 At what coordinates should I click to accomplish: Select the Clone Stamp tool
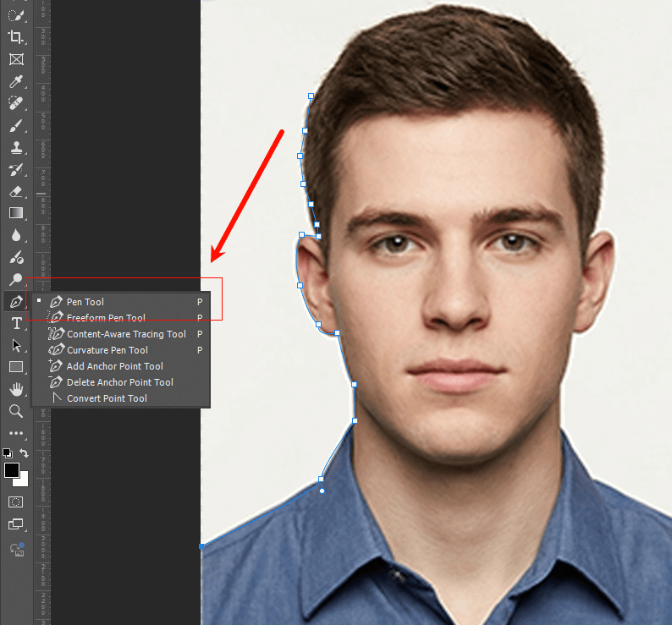[x=16, y=147]
